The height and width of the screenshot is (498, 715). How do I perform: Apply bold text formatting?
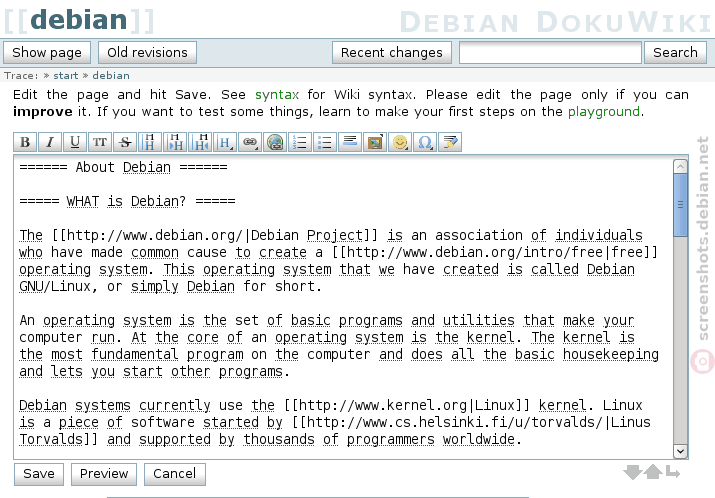pos(25,142)
